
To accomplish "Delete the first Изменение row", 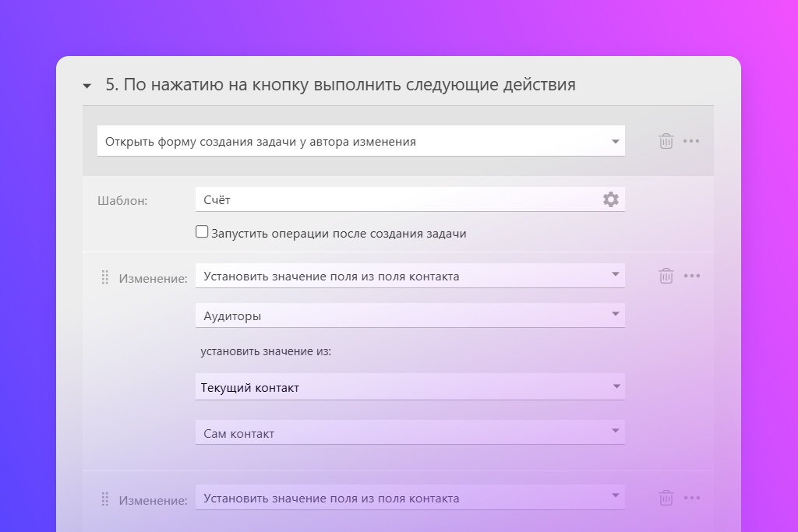I will [x=666, y=276].
